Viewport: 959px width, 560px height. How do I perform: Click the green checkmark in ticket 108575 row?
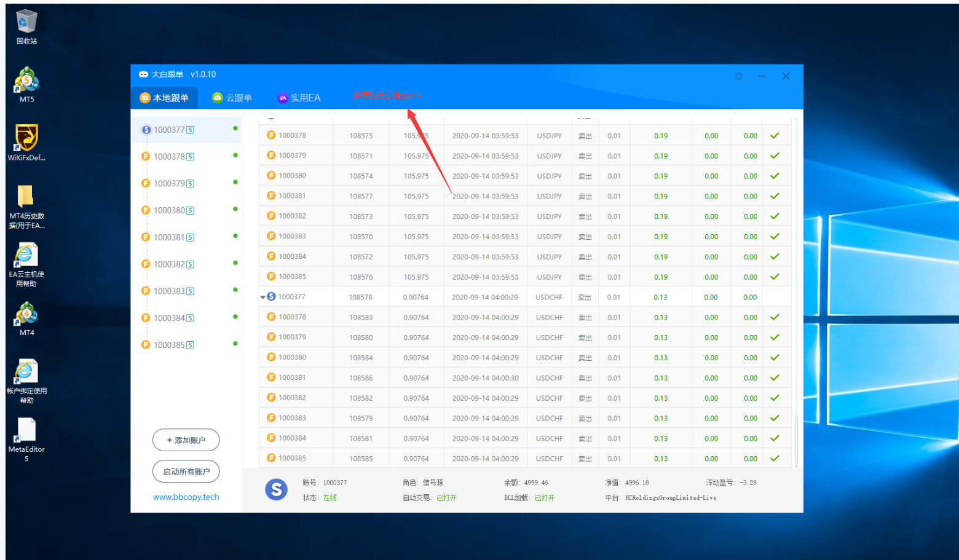(x=775, y=136)
